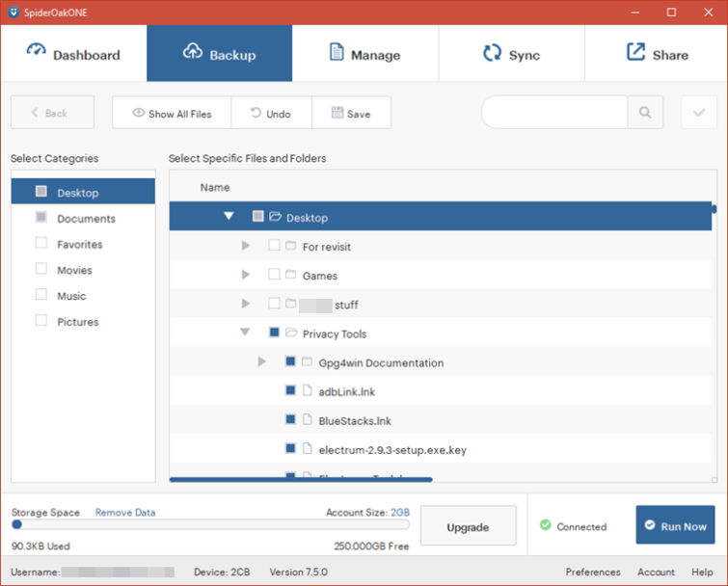Click the file icon of electrum-2.9.3-setup.exe.key
Screen dimensions: 728x586
pyautogui.click(x=307, y=448)
